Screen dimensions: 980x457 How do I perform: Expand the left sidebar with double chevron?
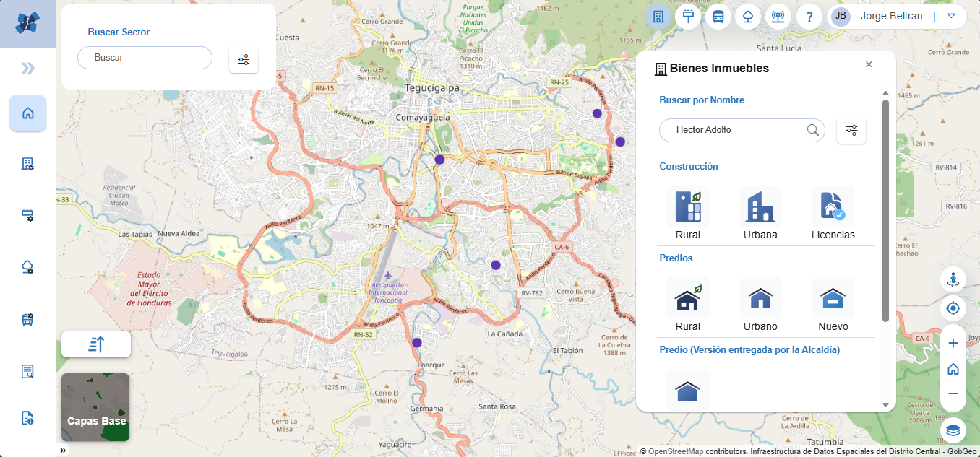pyautogui.click(x=27, y=69)
